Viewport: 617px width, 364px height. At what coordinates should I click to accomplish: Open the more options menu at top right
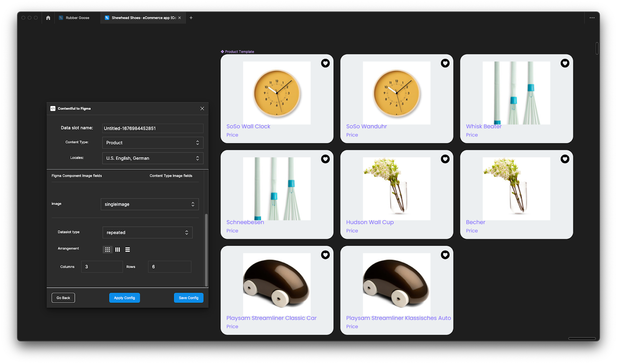tap(592, 18)
